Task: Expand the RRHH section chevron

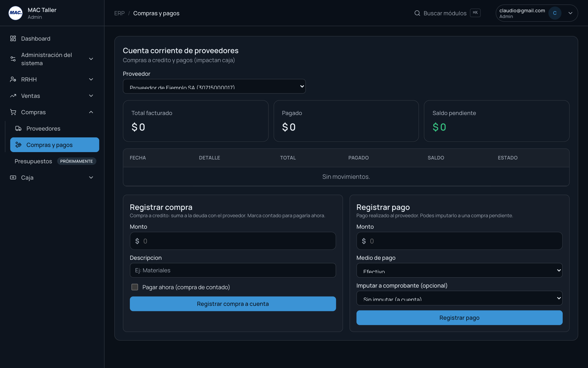Action: click(x=91, y=79)
